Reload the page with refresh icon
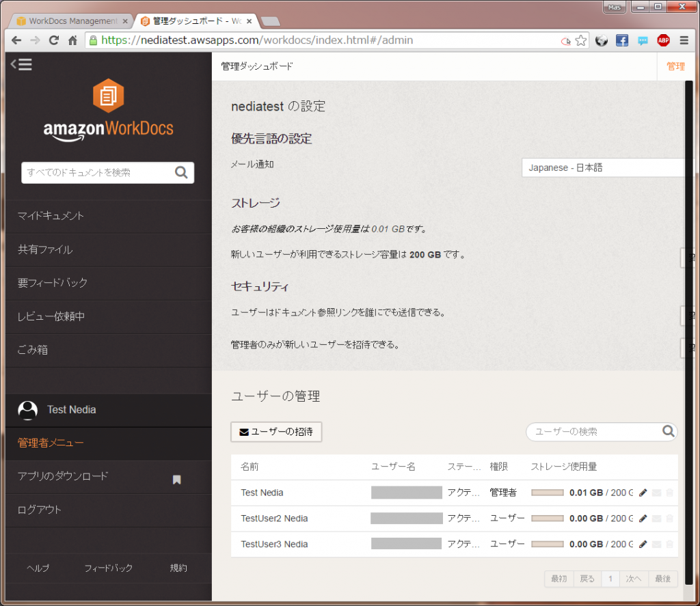 [x=54, y=40]
